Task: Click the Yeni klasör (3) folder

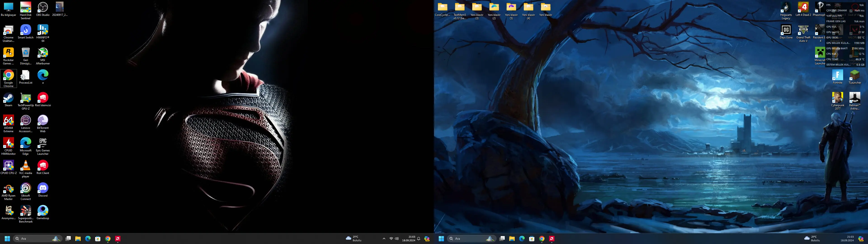Action: 477,11
